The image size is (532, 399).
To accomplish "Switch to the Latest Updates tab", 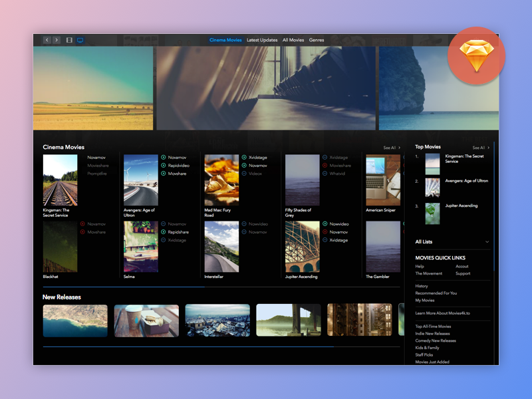I will point(262,40).
